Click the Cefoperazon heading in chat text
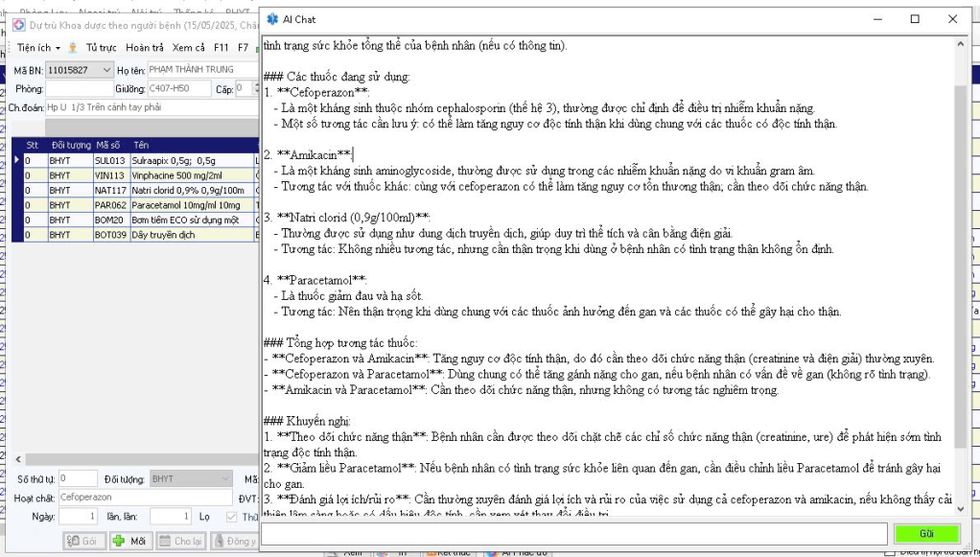 322,93
